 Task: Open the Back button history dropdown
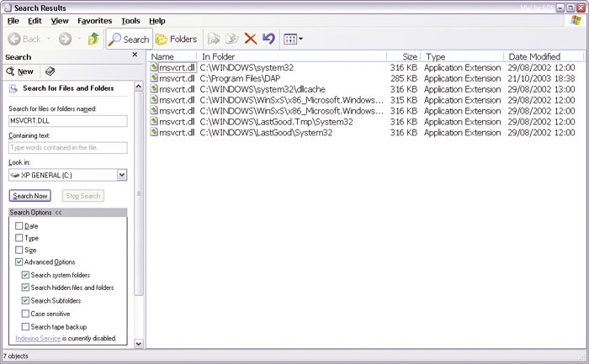coord(49,39)
